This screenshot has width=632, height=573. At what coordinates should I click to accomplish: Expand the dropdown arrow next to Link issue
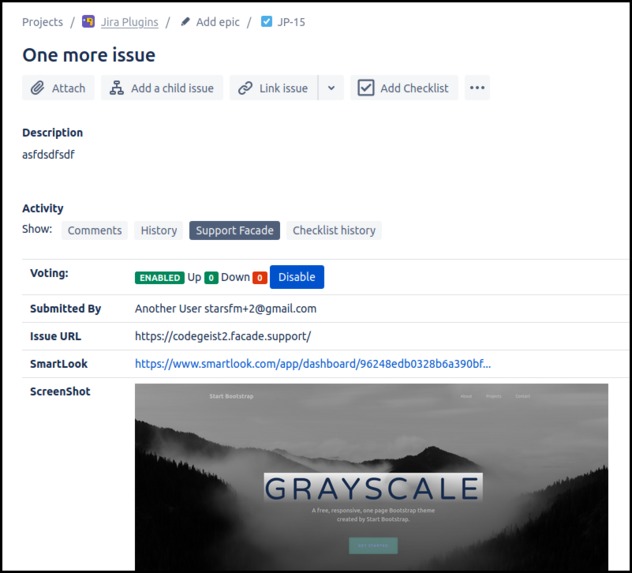(x=331, y=87)
